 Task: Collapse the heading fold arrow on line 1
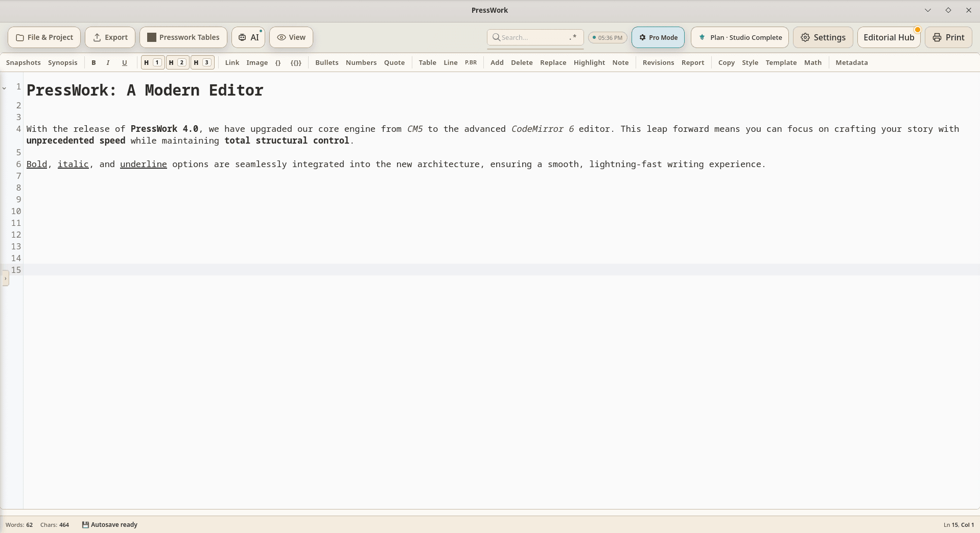coord(4,88)
